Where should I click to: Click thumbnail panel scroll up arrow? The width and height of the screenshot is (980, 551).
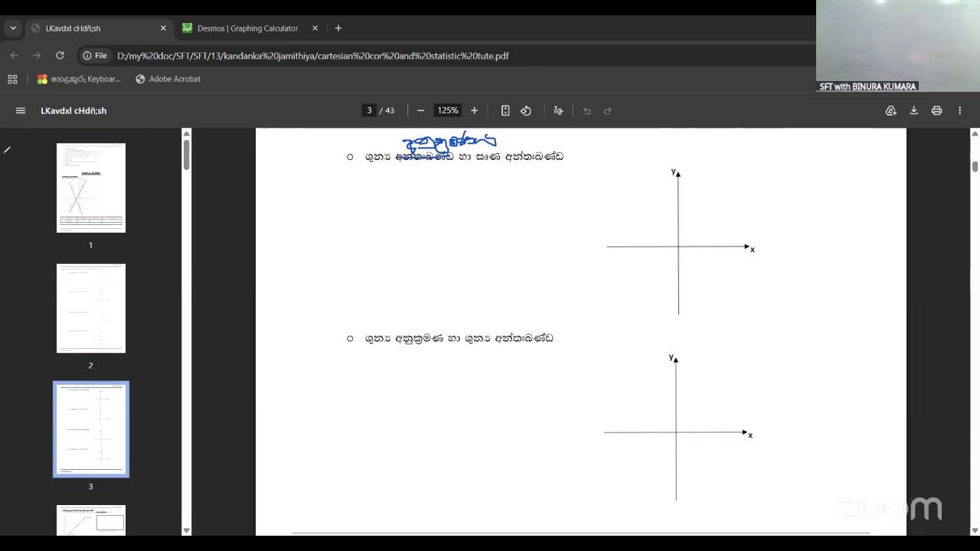click(186, 133)
